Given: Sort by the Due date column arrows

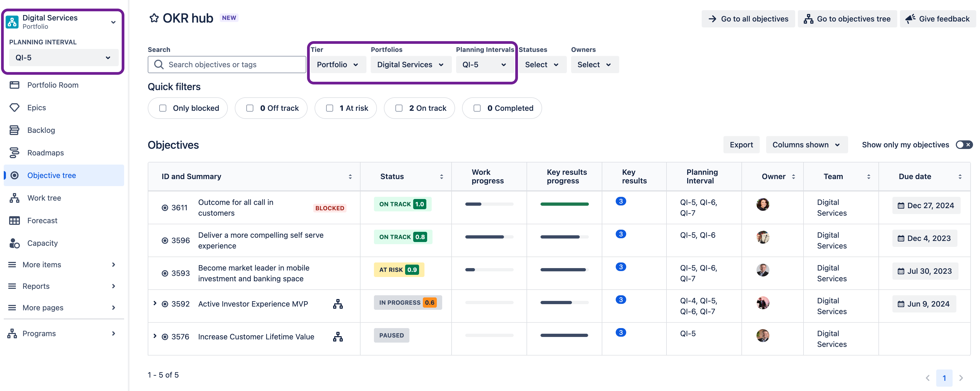Looking at the screenshot, I should (960, 177).
